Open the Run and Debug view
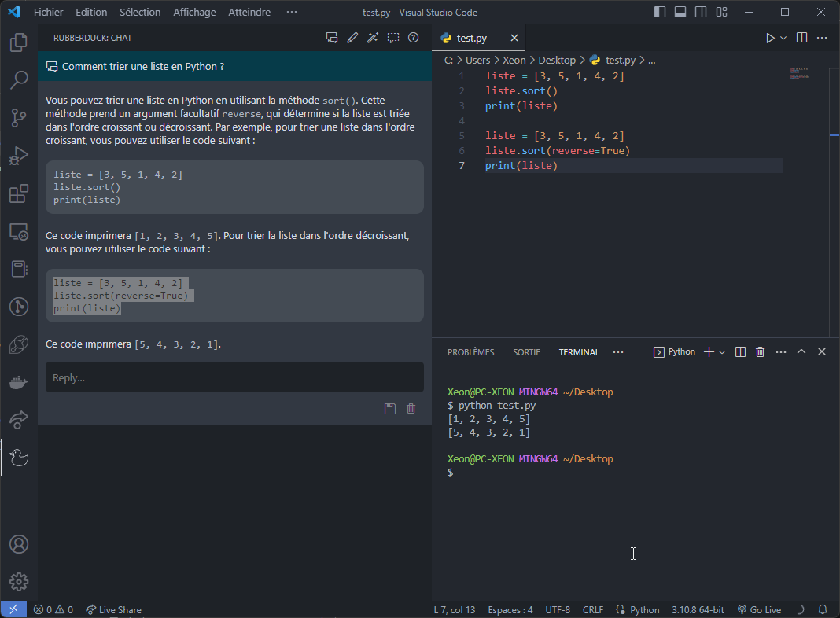 [19, 156]
